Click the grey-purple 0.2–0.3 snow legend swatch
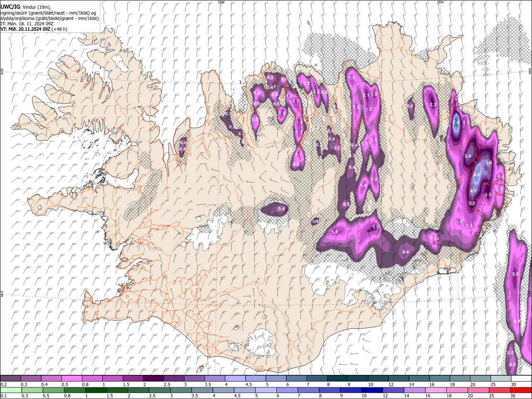 click(x=10, y=378)
